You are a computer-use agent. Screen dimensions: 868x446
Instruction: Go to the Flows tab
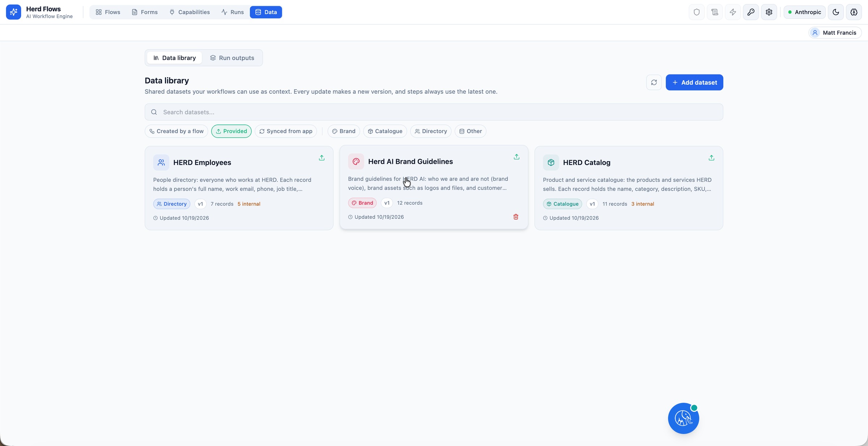[x=108, y=12]
